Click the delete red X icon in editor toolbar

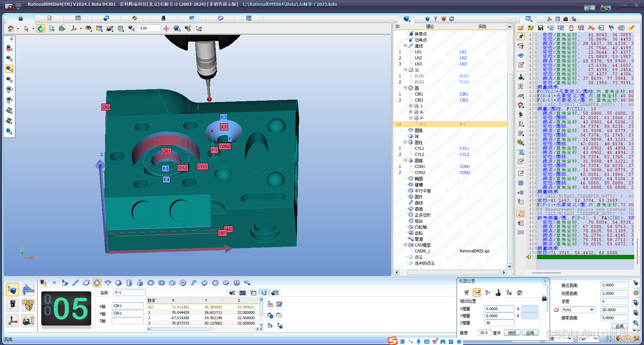pos(591,28)
